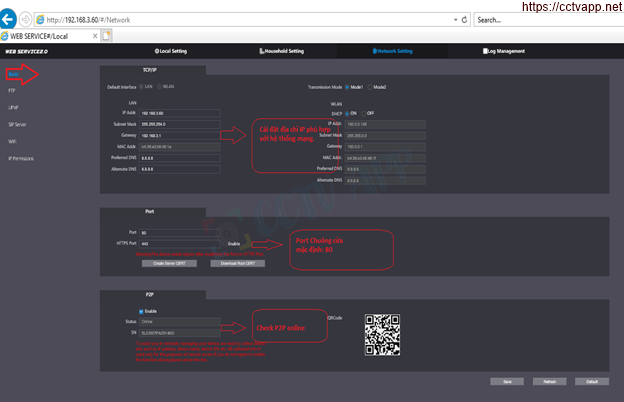This screenshot has height=402, width=624.
Task: Open FTP settings in the sidebar
Action: tap(12, 90)
